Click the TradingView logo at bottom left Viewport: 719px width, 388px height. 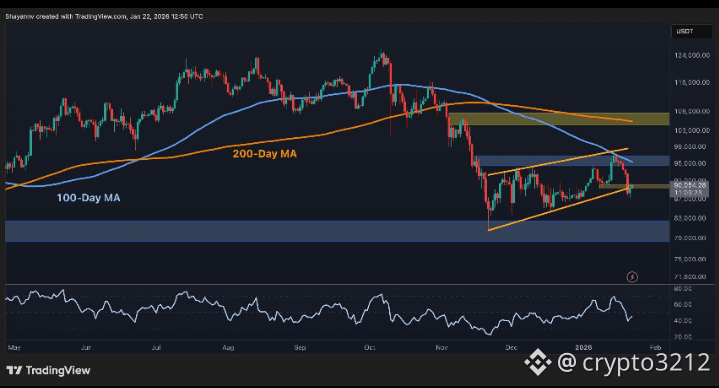point(49,370)
